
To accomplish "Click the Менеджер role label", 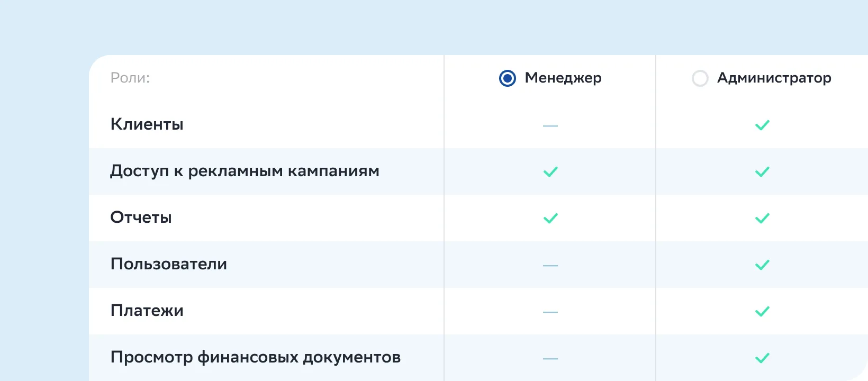I will pyautogui.click(x=563, y=78).
